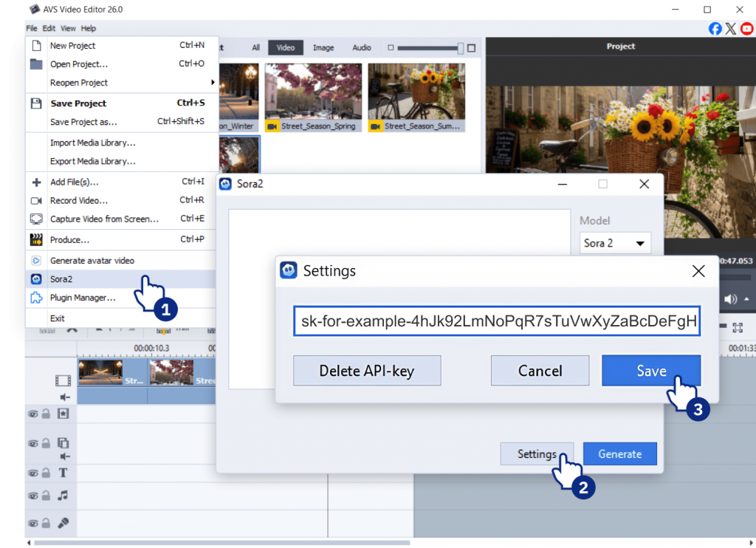The height and width of the screenshot is (548, 756).
Task: Open the YouTube icon link
Action: coord(747,29)
